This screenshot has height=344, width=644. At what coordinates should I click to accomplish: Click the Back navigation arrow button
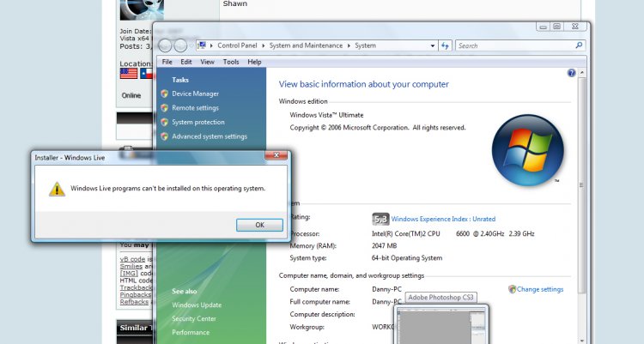coord(165,45)
